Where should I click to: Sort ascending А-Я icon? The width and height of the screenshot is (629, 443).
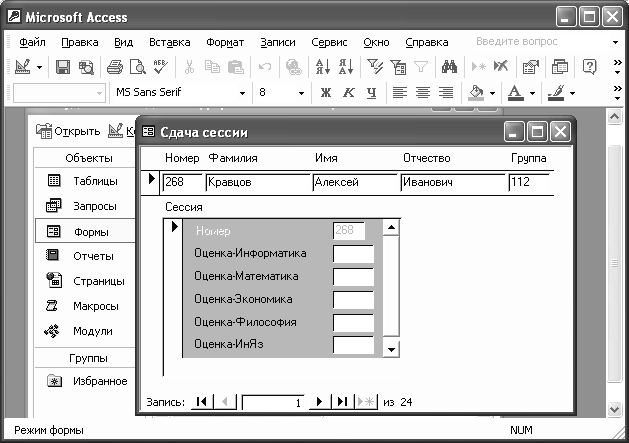[323, 67]
